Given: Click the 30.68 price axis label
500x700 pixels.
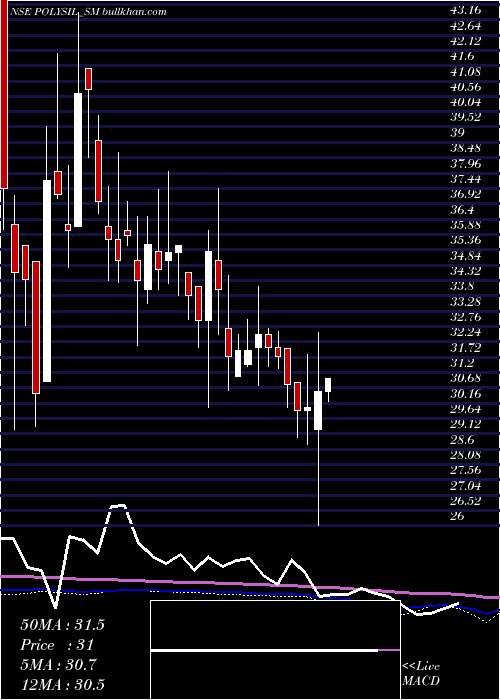Looking at the screenshot, I should click(467, 378).
